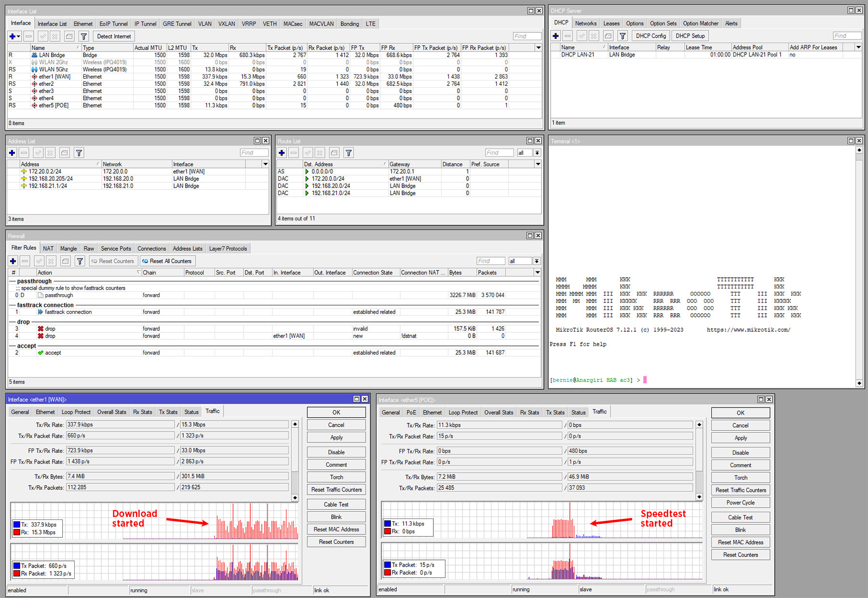Viewport: 868px width, 598px height.
Task: Click the Detect Internet button
Action: (114, 36)
